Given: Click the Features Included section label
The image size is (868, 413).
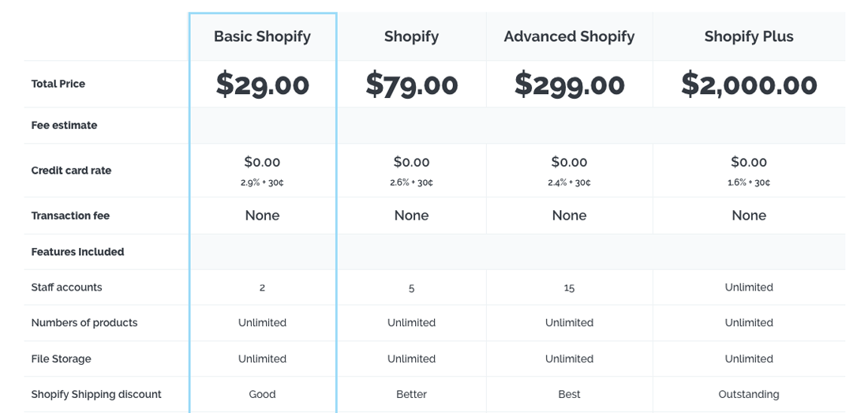Looking at the screenshot, I should point(77,252).
